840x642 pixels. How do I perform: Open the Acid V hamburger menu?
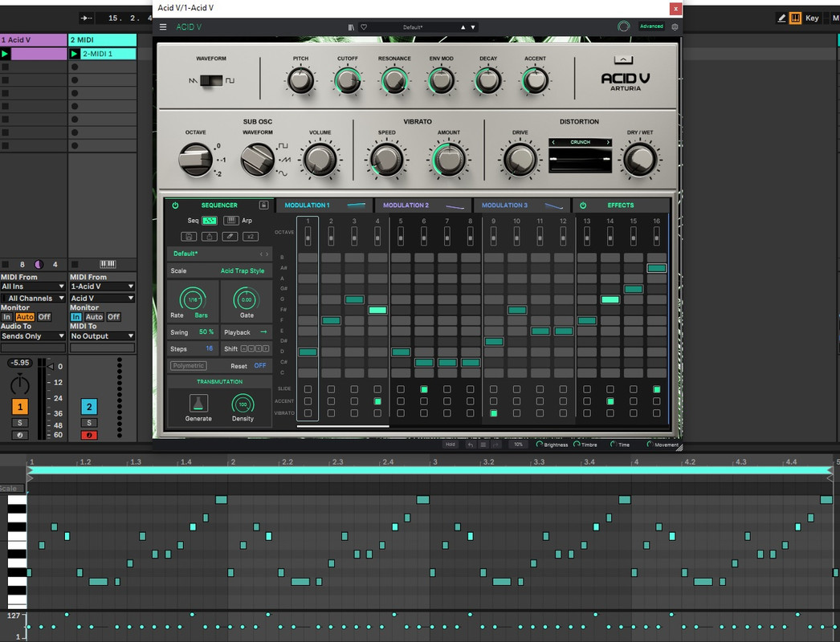pyautogui.click(x=163, y=26)
